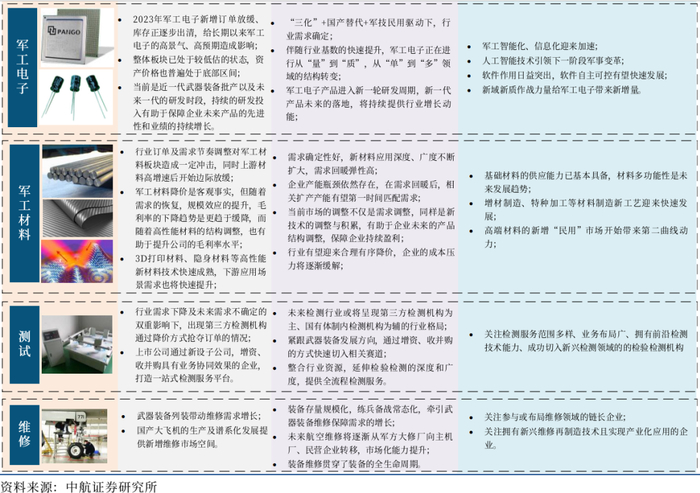Click text "装备维修贯穿了装备的全生命周期"
This screenshot has width=700, height=493.
[x=355, y=464]
